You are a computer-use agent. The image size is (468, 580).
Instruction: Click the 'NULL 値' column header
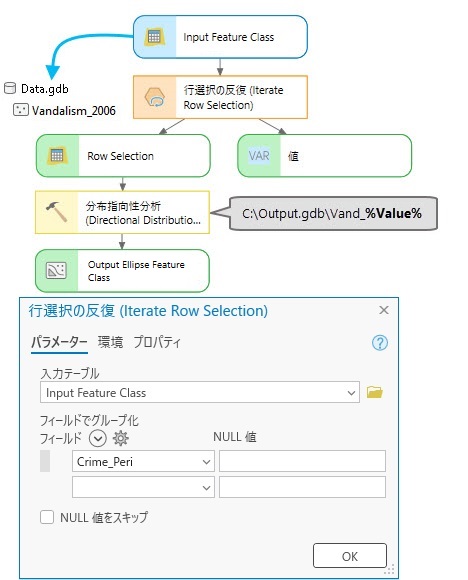tap(235, 437)
